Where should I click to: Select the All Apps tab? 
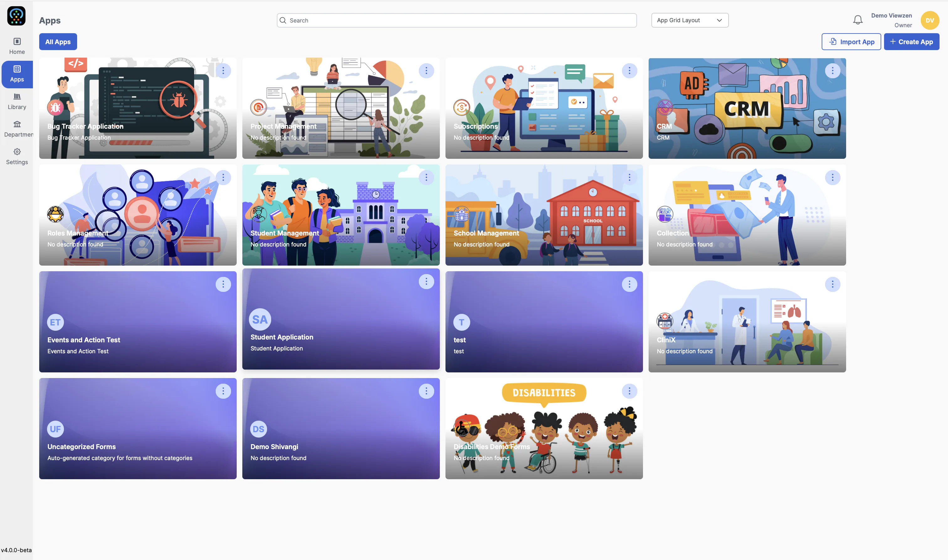(x=58, y=42)
